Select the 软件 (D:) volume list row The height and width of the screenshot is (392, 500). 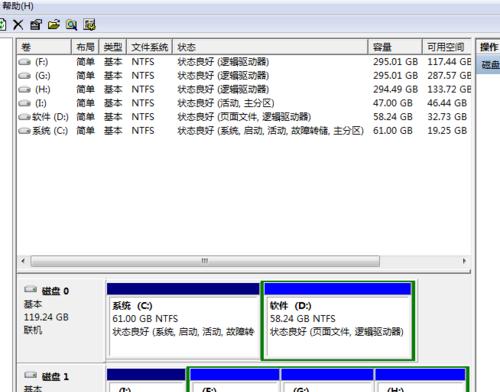(x=244, y=117)
